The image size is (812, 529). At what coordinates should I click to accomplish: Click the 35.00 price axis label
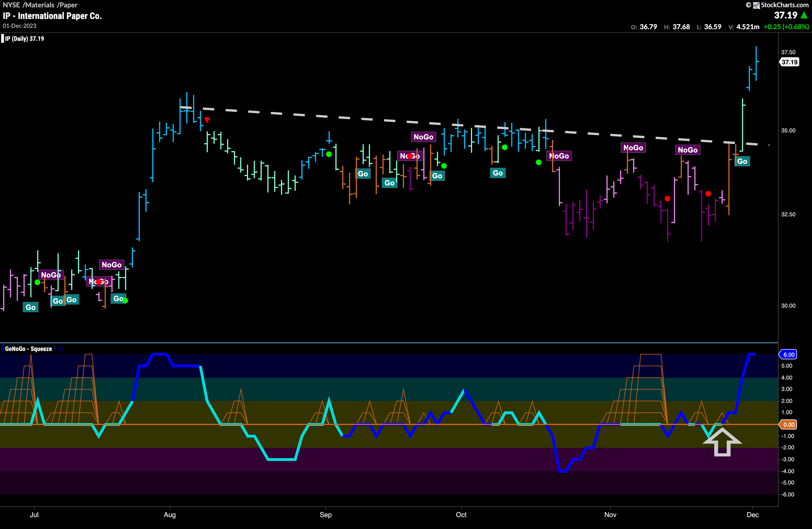[x=788, y=131]
